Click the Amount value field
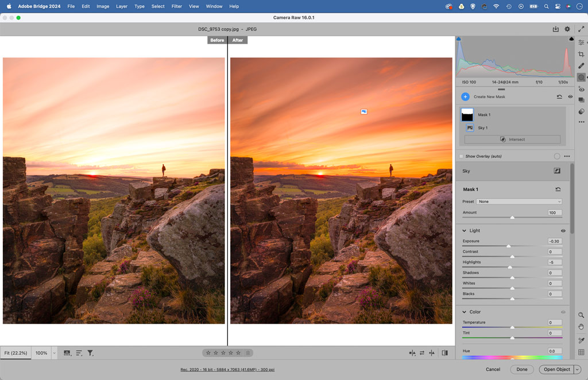This screenshot has width=588, height=380. (x=555, y=212)
